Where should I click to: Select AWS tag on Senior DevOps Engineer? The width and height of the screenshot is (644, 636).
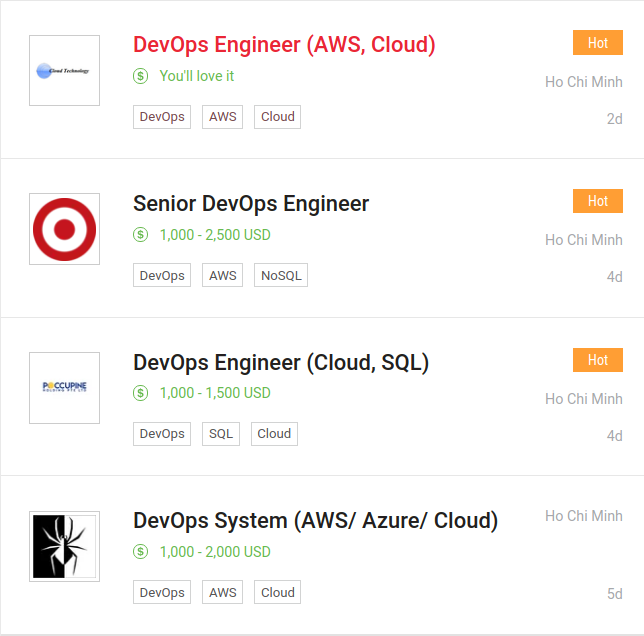click(x=223, y=275)
